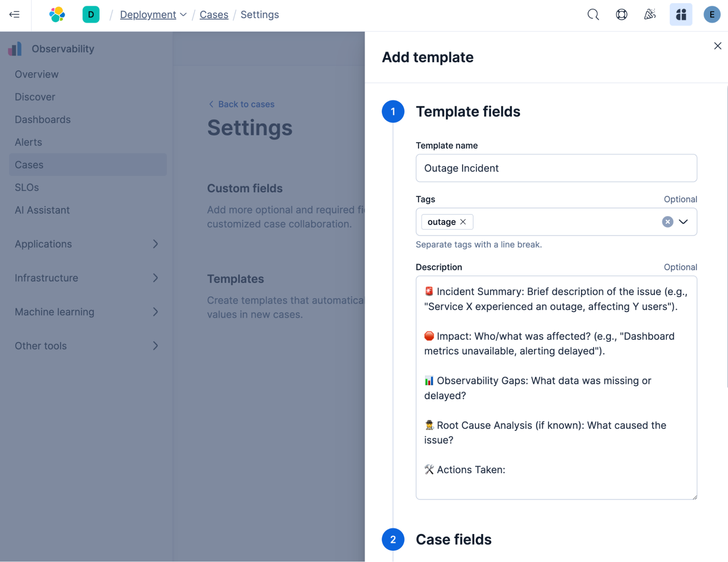Open the Tags dropdown chevron
Viewport: 728px width, 562px height.
point(684,222)
